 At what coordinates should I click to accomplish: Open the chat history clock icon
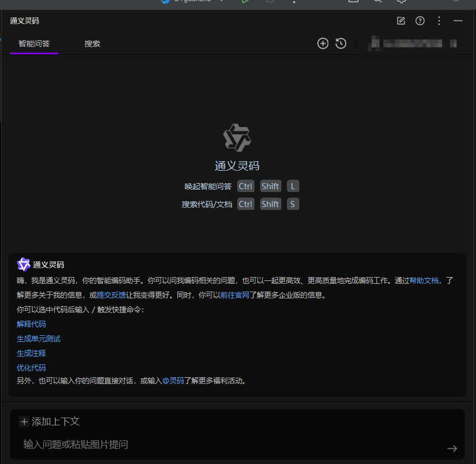coord(341,43)
